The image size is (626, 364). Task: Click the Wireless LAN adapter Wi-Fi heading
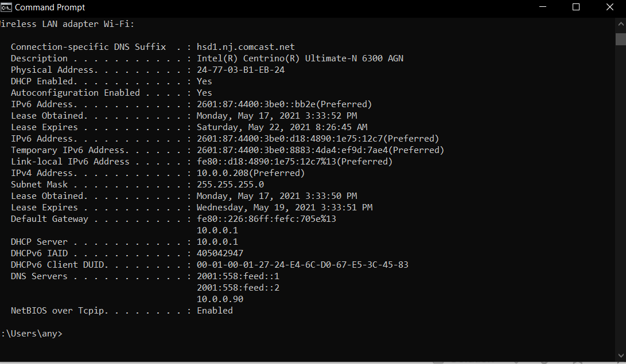click(67, 24)
